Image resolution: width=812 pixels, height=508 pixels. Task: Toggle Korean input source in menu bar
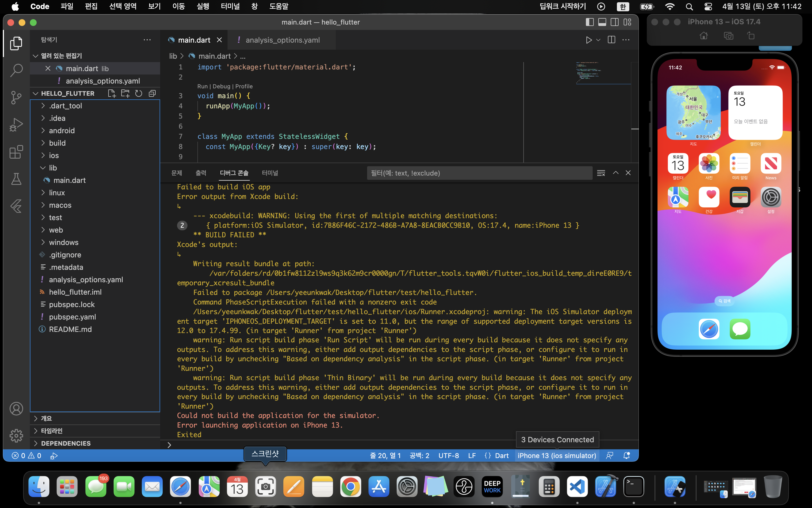pyautogui.click(x=623, y=6)
